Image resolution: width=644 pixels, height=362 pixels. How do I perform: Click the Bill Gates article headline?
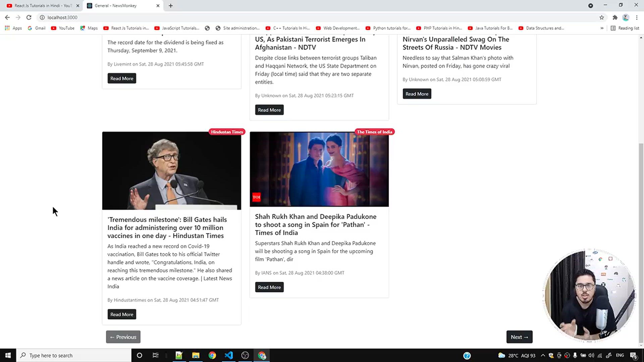pos(167,228)
